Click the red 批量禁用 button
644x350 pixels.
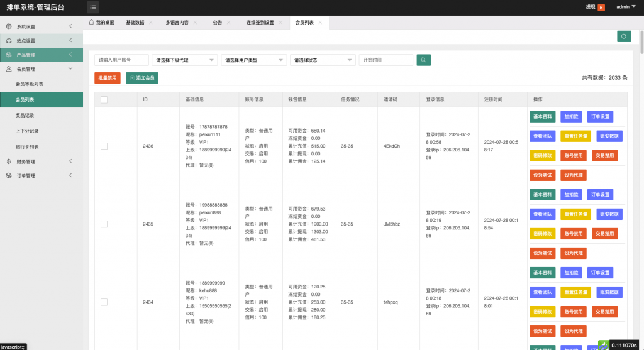point(107,78)
